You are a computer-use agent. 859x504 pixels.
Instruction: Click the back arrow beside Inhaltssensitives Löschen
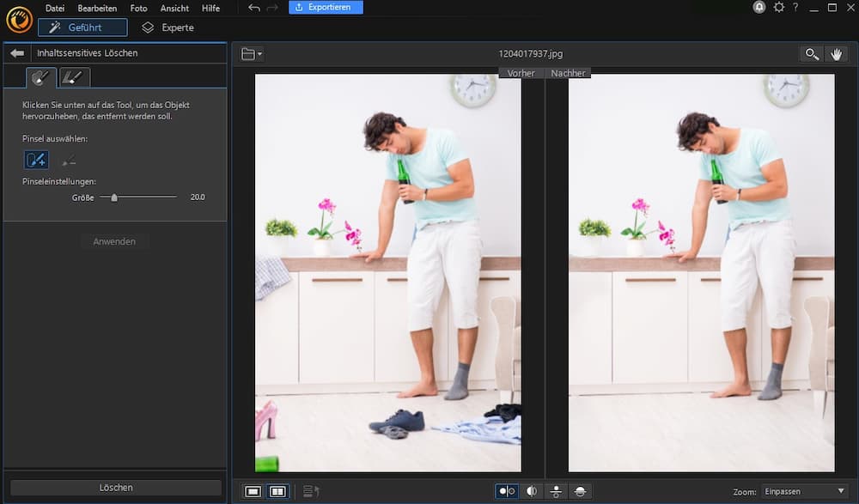click(x=15, y=52)
